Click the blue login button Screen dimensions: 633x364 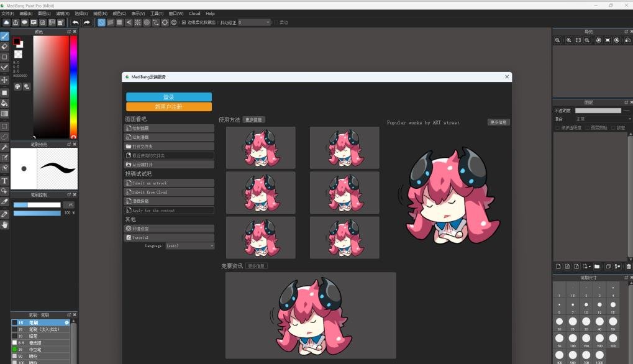169,97
